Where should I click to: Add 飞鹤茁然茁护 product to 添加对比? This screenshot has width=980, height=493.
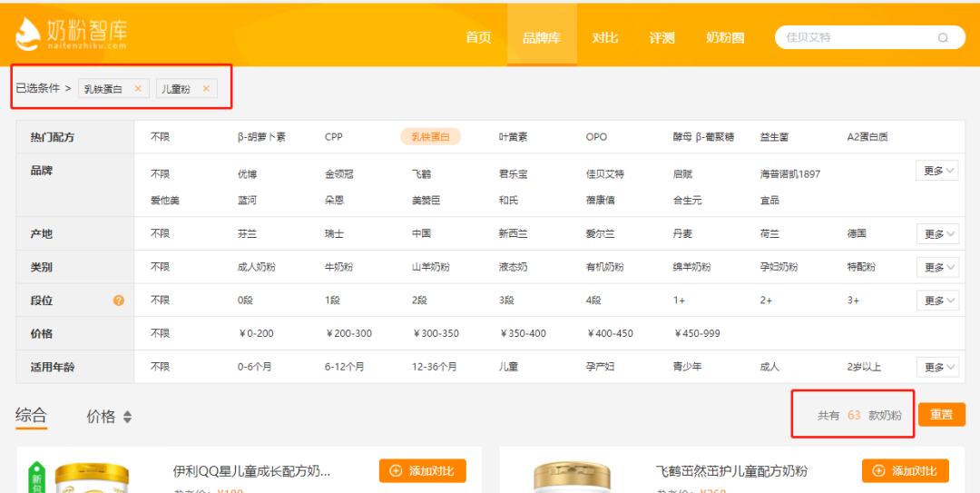pyautogui.click(x=906, y=471)
